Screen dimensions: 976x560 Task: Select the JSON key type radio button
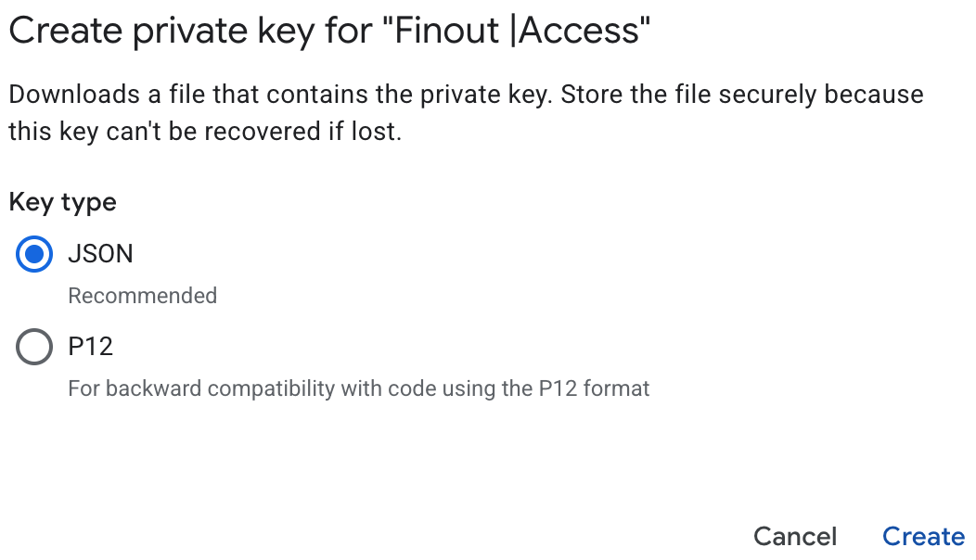[x=34, y=254]
